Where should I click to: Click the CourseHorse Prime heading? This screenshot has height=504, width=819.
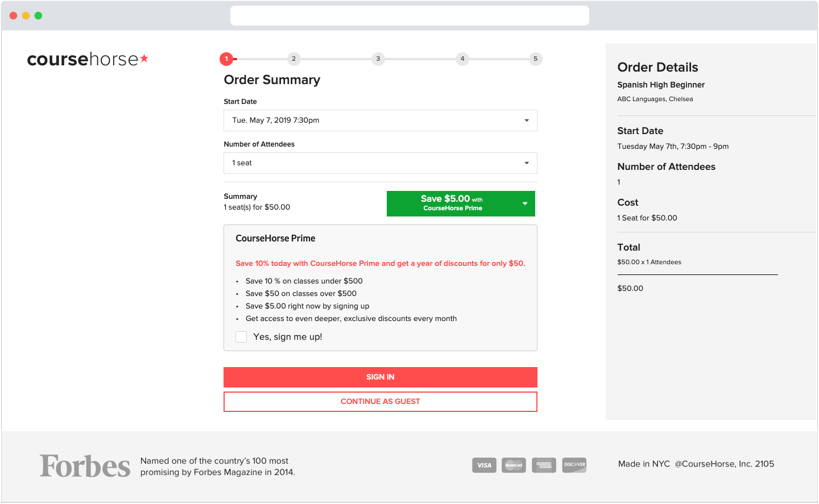(x=275, y=239)
